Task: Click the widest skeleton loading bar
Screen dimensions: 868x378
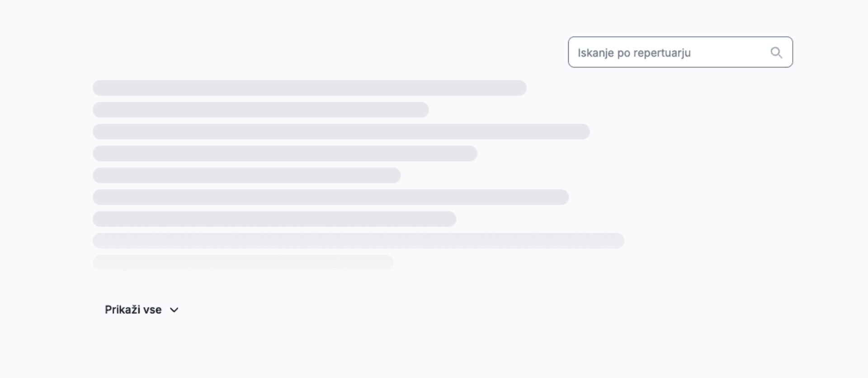Action: point(358,241)
